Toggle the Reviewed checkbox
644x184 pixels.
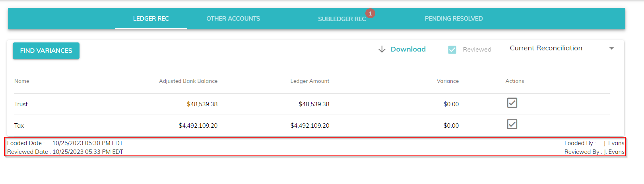coord(452,50)
